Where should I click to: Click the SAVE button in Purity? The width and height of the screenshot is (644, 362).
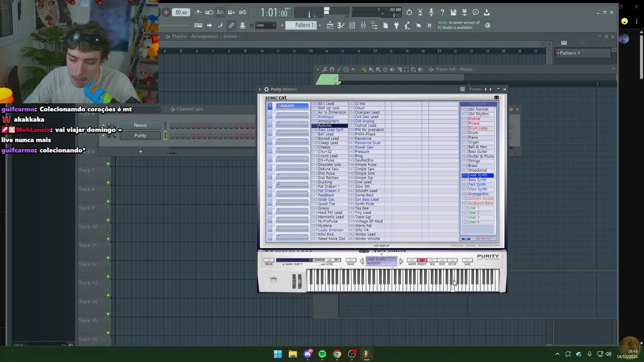pos(467,260)
